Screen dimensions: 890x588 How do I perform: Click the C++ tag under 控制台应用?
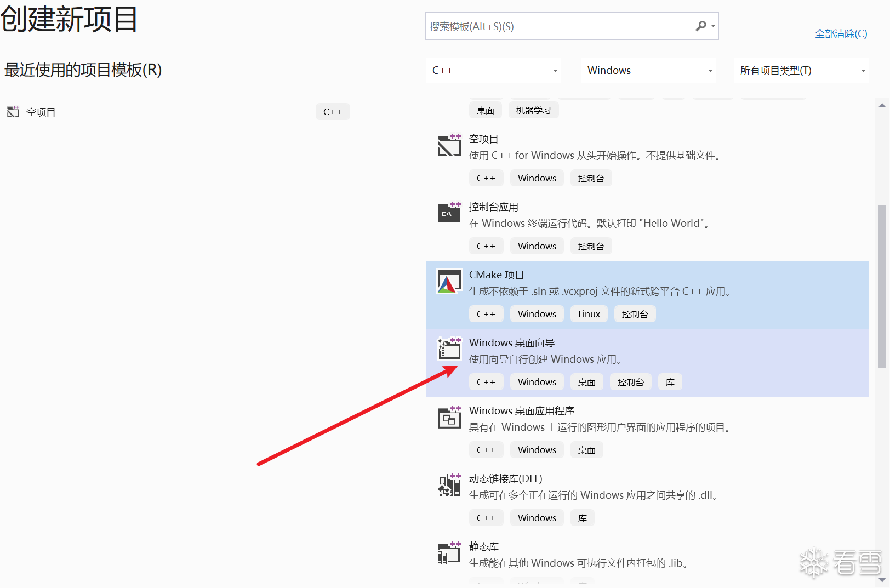point(486,246)
